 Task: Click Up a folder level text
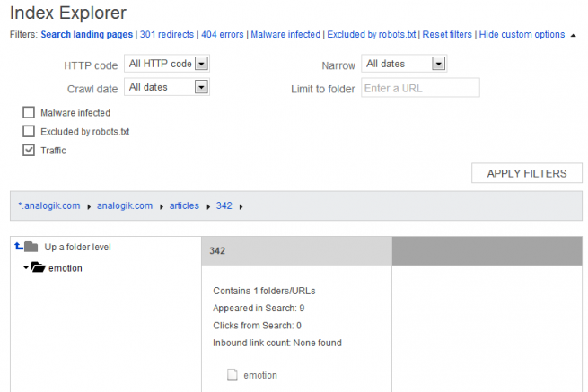[x=77, y=247]
